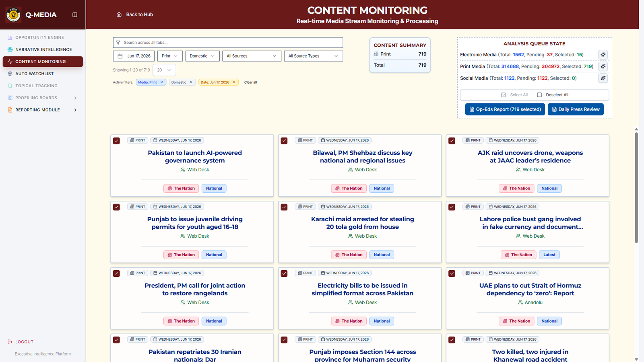Open the Jun 17, 2026 date picker
This screenshot has width=644, height=362.
coord(134,56)
